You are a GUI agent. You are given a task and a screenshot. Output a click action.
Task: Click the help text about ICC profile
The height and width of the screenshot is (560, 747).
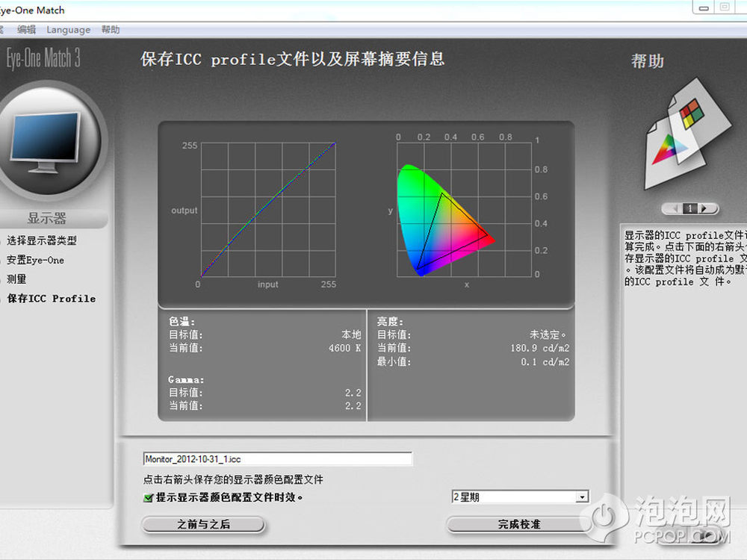pos(686,258)
